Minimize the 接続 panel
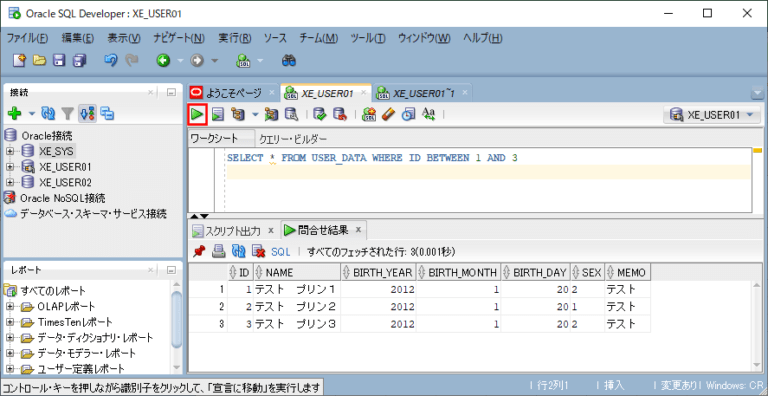 click(x=171, y=92)
